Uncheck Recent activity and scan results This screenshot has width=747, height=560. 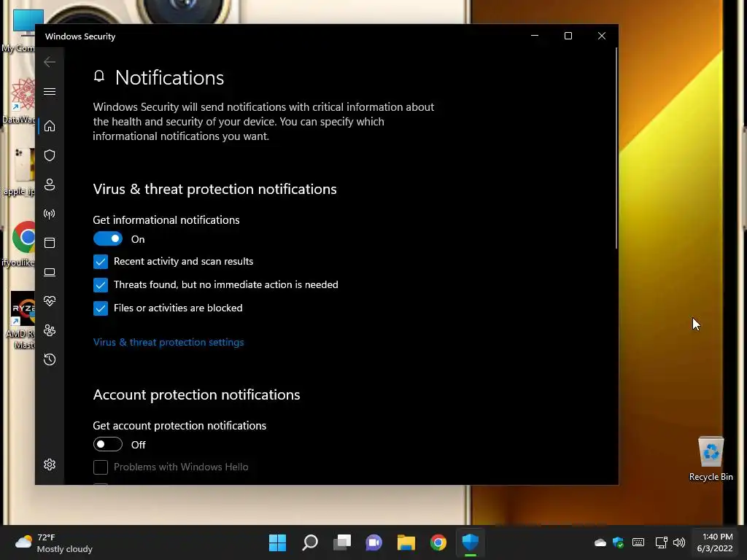(x=101, y=262)
